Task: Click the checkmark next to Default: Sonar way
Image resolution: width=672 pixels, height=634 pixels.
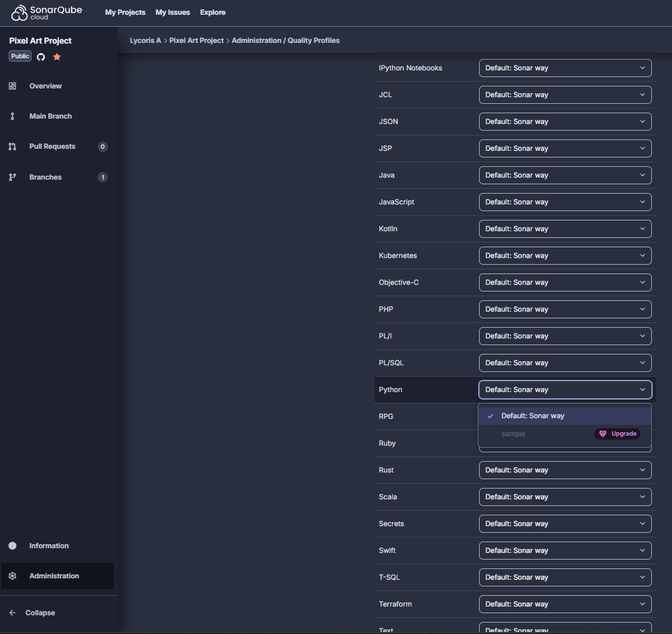Action: pyautogui.click(x=490, y=416)
